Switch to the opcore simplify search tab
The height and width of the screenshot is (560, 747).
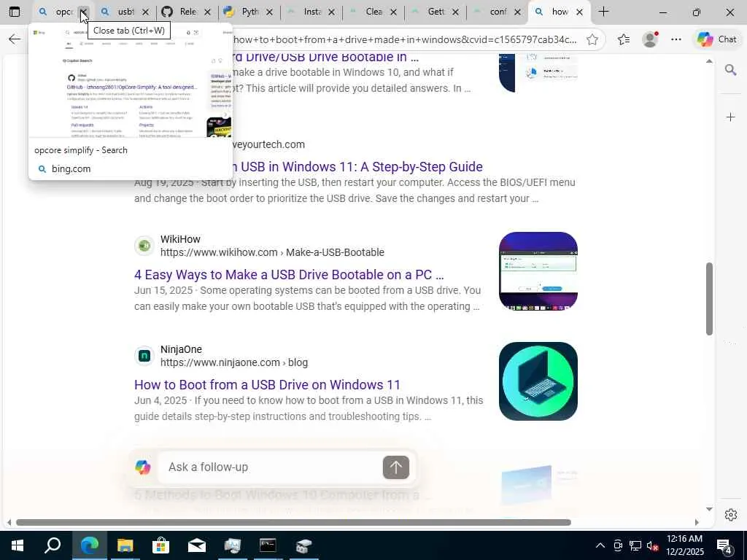55,12
